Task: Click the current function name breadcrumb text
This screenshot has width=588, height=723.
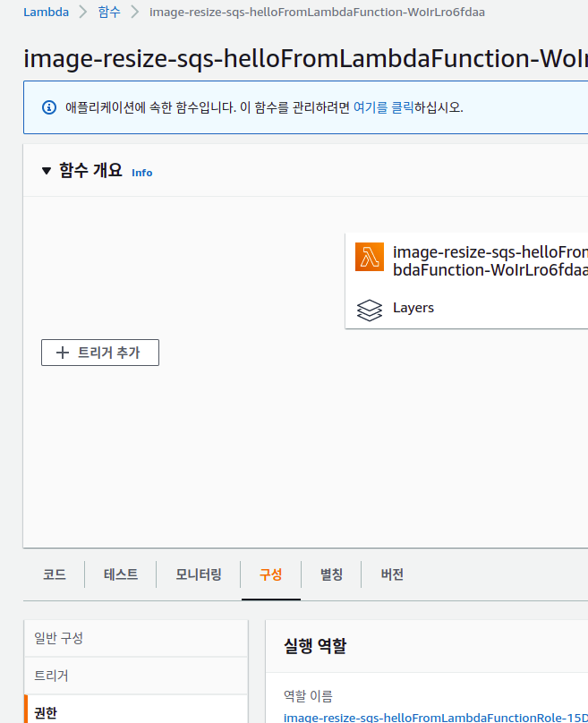Action: click(317, 12)
